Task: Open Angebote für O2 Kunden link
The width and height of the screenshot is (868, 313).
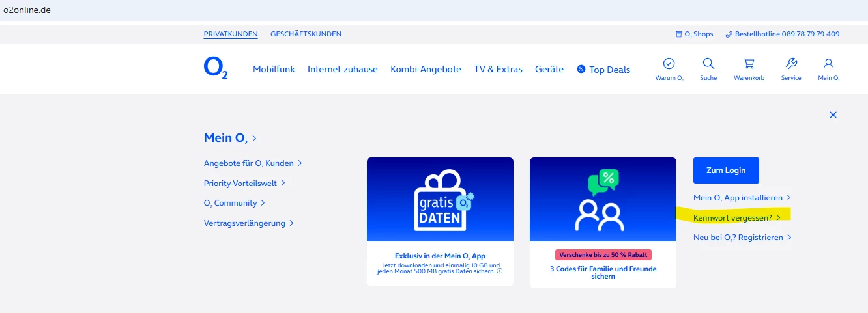Action: click(248, 163)
